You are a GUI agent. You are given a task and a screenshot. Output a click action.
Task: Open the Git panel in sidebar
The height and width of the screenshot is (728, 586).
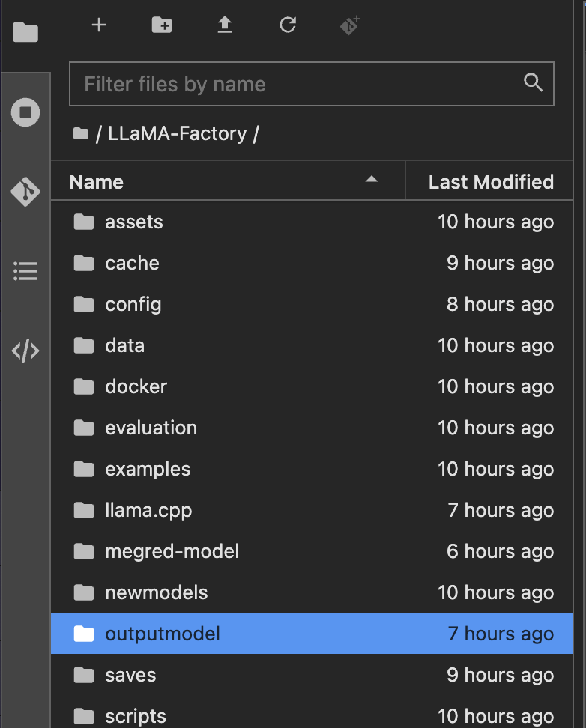[x=25, y=191]
